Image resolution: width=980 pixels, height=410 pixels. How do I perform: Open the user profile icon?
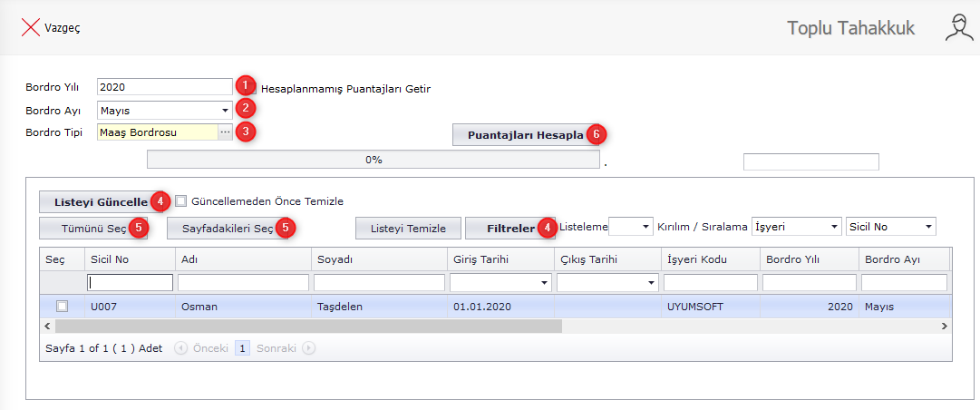coord(959,28)
